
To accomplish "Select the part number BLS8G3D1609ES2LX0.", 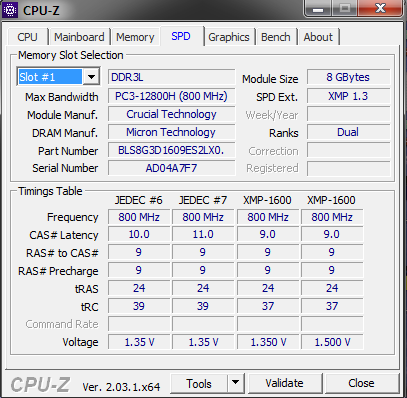I will tap(171, 150).
